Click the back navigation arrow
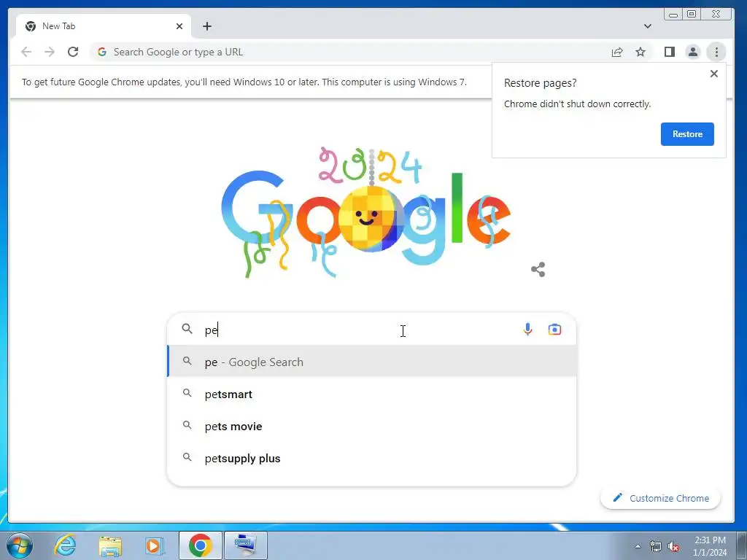 point(26,52)
